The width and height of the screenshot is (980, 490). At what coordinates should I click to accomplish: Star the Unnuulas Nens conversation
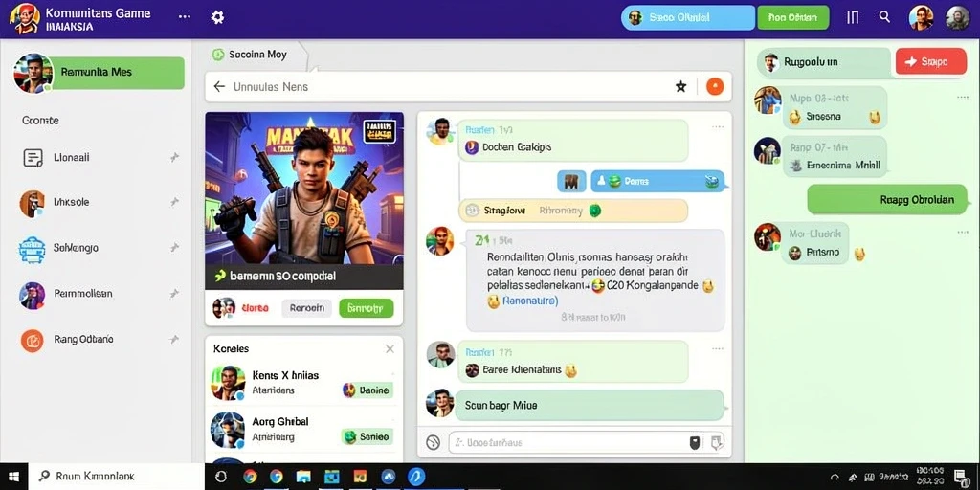[680, 87]
